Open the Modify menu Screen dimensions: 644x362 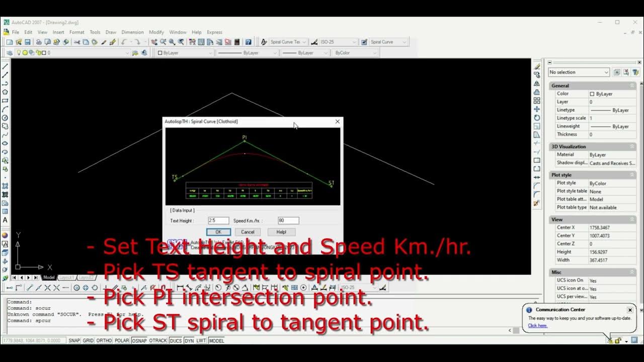[x=156, y=32]
